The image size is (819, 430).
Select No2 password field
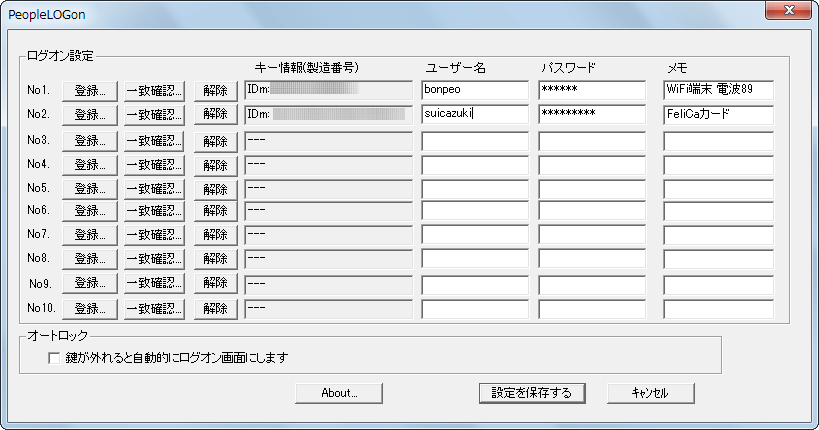tap(592, 114)
